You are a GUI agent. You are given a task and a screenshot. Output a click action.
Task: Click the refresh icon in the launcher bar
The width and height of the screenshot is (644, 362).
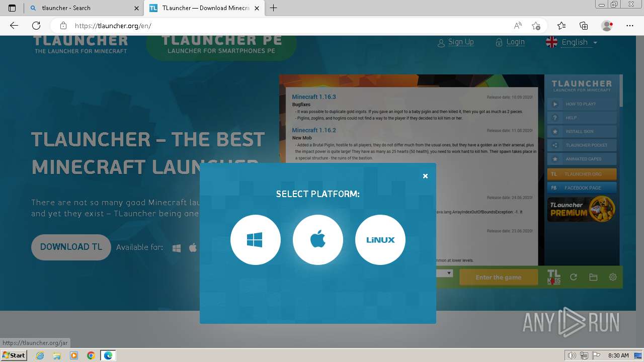573,277
